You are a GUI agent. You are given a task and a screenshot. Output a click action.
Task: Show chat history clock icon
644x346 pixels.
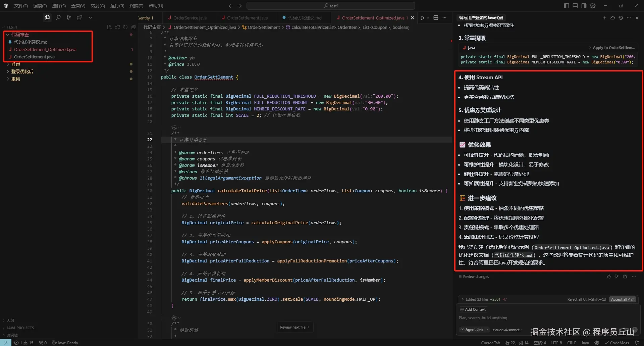pos(621,18)
